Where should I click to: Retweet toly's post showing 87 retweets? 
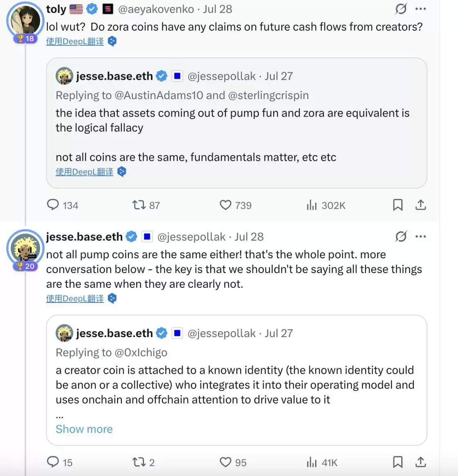coord(139,205)
